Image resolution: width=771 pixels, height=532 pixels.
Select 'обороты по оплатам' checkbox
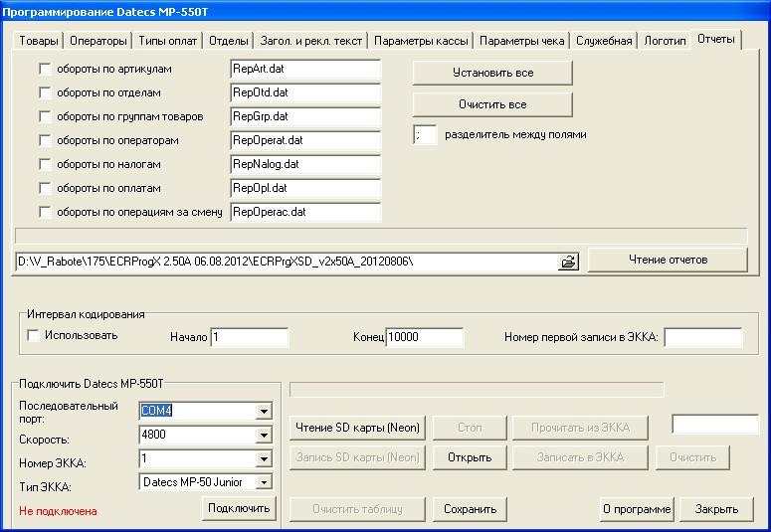[45, 188]
